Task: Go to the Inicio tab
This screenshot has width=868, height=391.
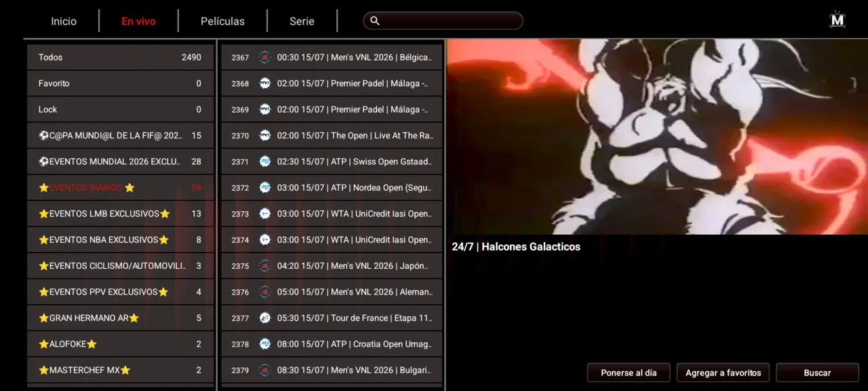Action: [64, 21]
